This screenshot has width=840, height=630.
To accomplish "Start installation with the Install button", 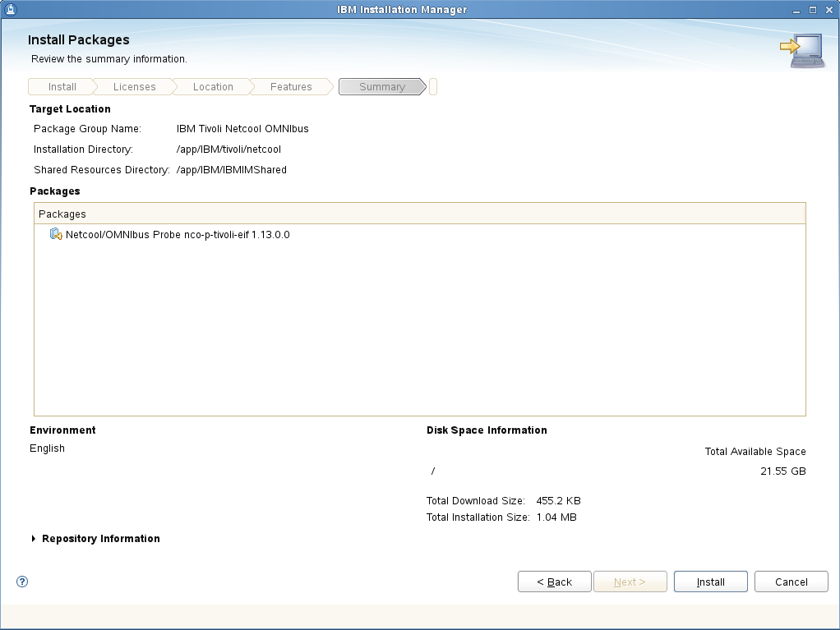I will pos(710,582).
